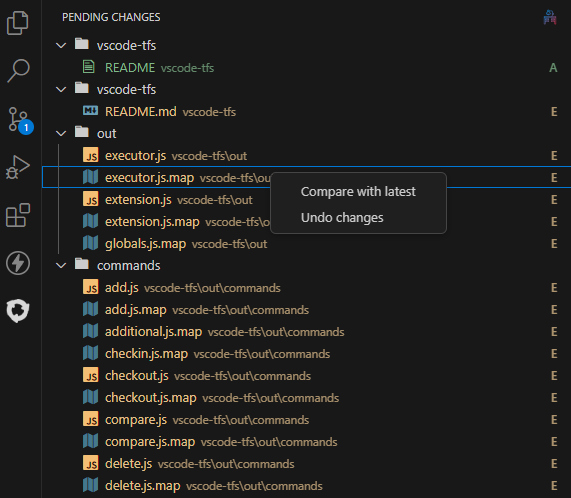
Task: Collapse the commands folder chevron
Action: point(61,266)
